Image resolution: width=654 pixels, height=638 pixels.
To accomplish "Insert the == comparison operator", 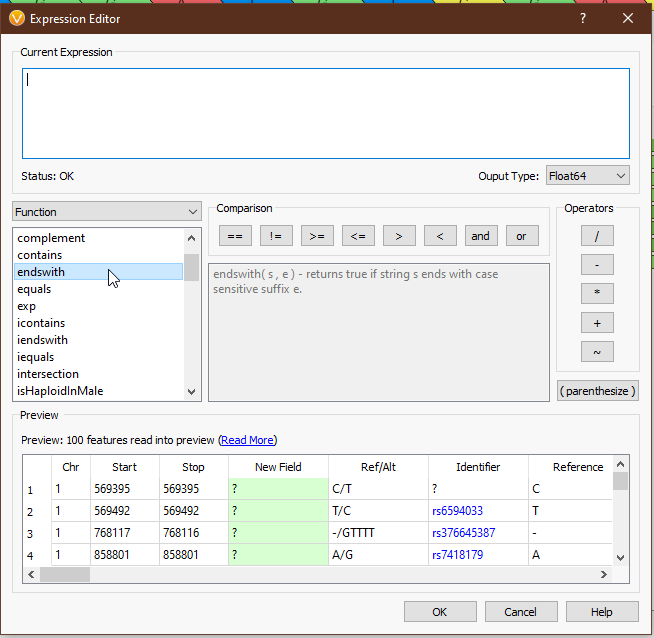I will coord(235,236).
